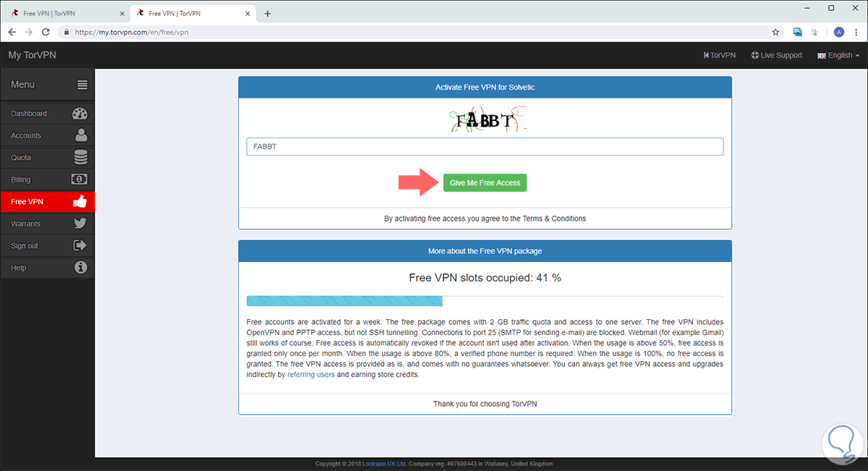Click the Help info icon
The width and height of the screenshot is (868, 471).
81,268
